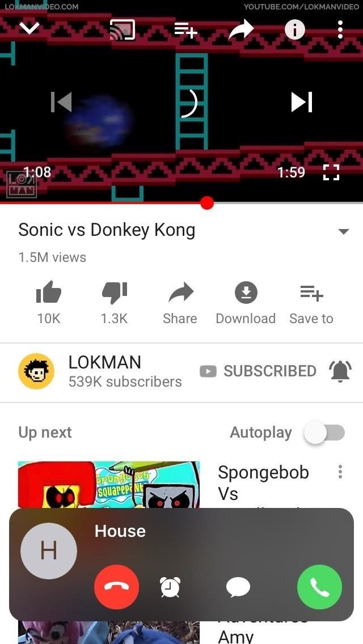
Task: Add video to playlist from player overlay
Action: (x=186, y=29)
